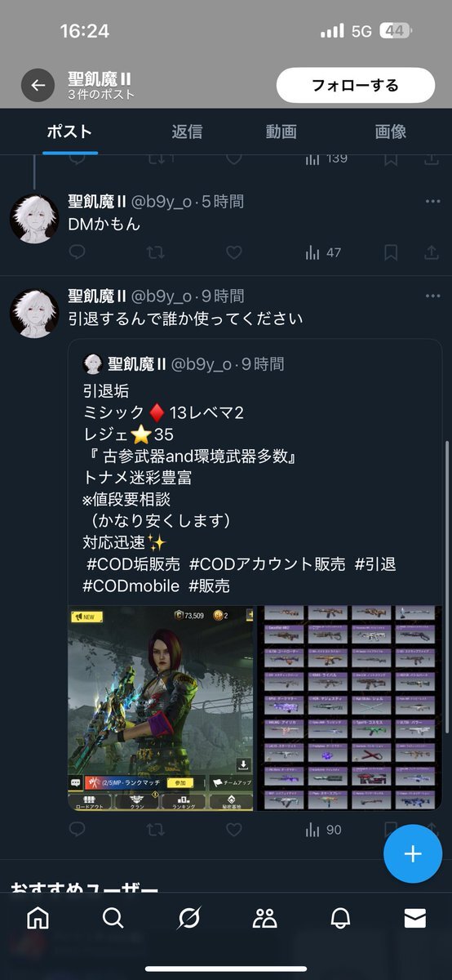Reply to the DMかもん post
452x980 pixels.
tap(77, 252)
